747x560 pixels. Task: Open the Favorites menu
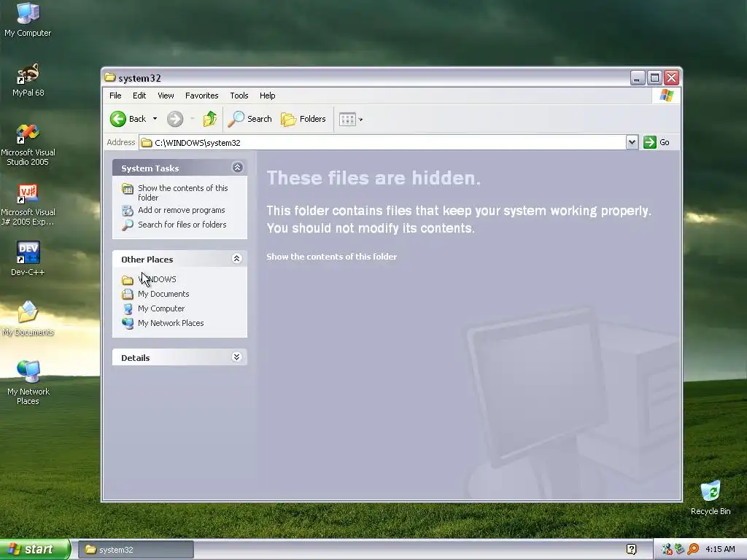click(201, 96)
